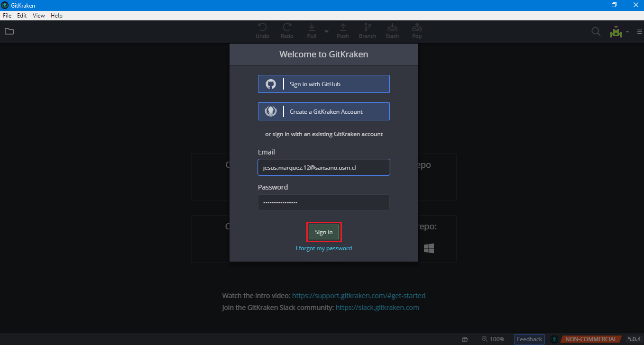Expand the profile dropdown arrow

point(627,32)
